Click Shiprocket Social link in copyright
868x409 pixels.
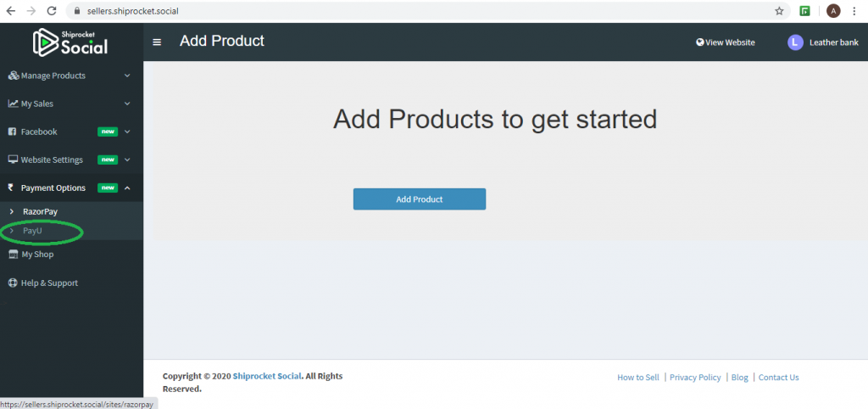click(267, 376)
